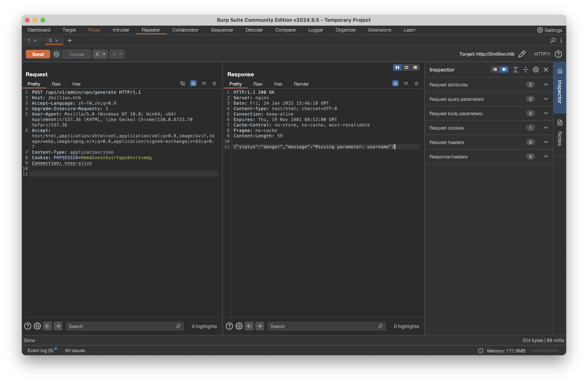This screenshot has width=588, height=384.
Task: Click the Repeater search magnifier icon
Action: click(553, 40)
